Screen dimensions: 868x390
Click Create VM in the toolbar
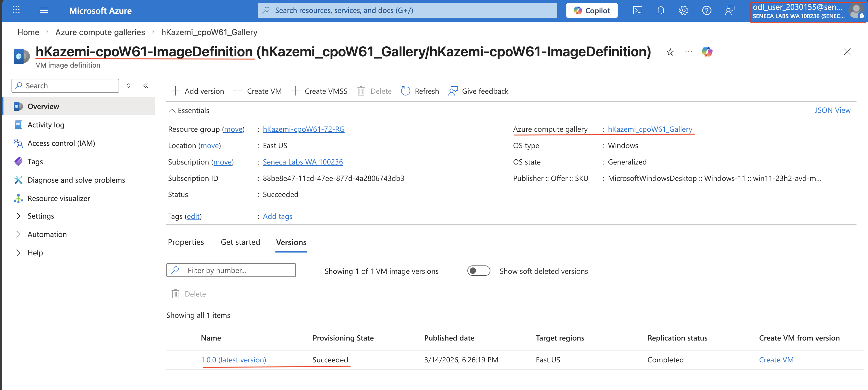[x=257, y=91]
